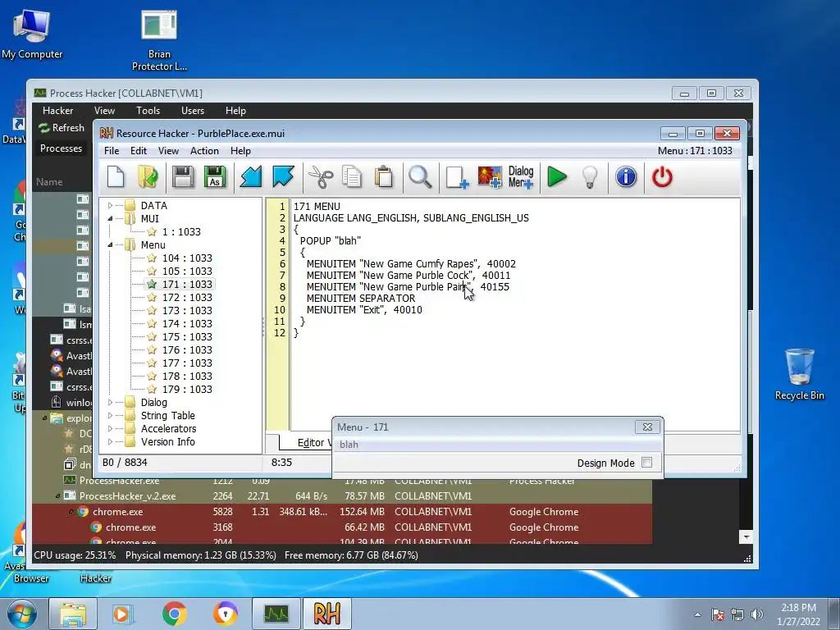Viewport: 840px width, 630px height.
Task: Collapse the MUI folder node
Action: (111, 218)
